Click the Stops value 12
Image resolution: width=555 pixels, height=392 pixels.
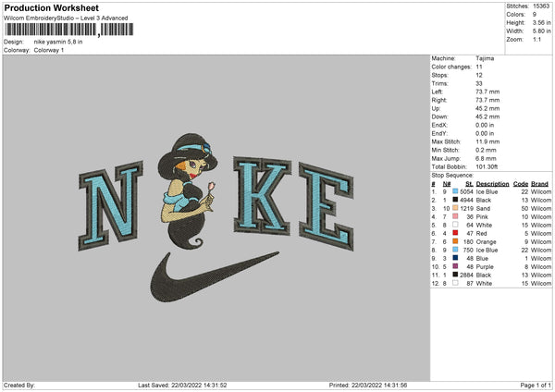479,75
